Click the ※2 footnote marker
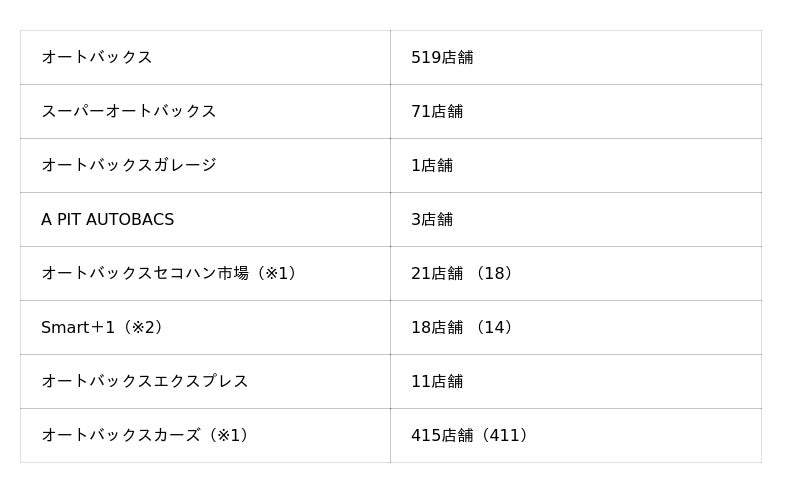This screenshot has width=800, height=493. click(145, 327)
